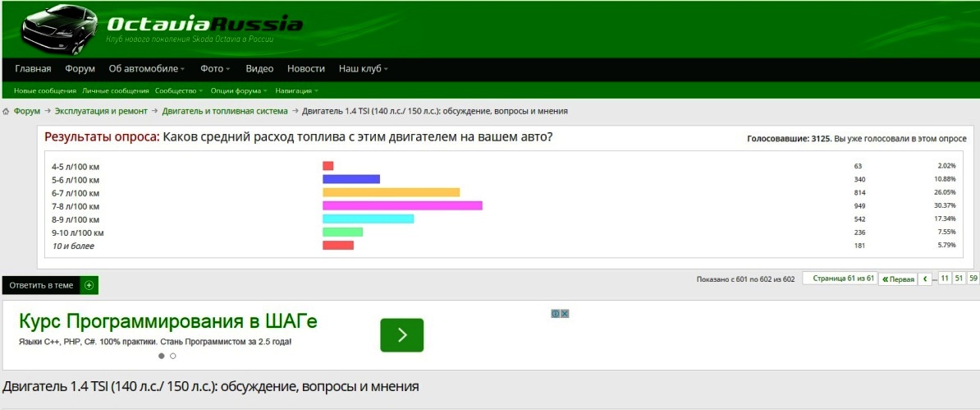Select the second ad carousel dot

(x=173, y=356)
